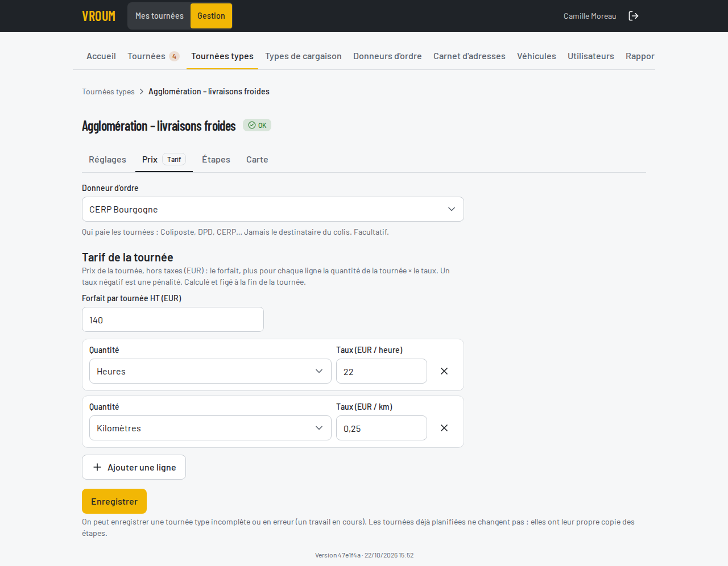Switch to the Étapes sub-tab
This screenshot has height=566, width=728.
tap(216, 160)
